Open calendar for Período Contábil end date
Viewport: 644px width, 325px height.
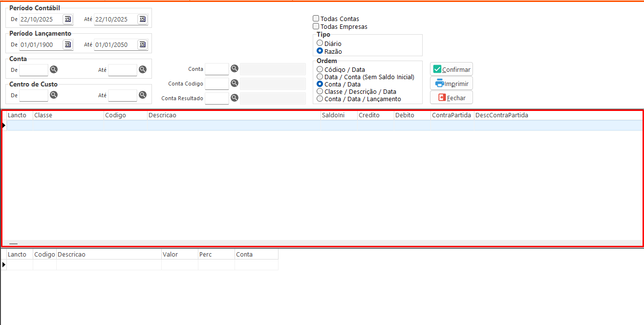[142, 19]
